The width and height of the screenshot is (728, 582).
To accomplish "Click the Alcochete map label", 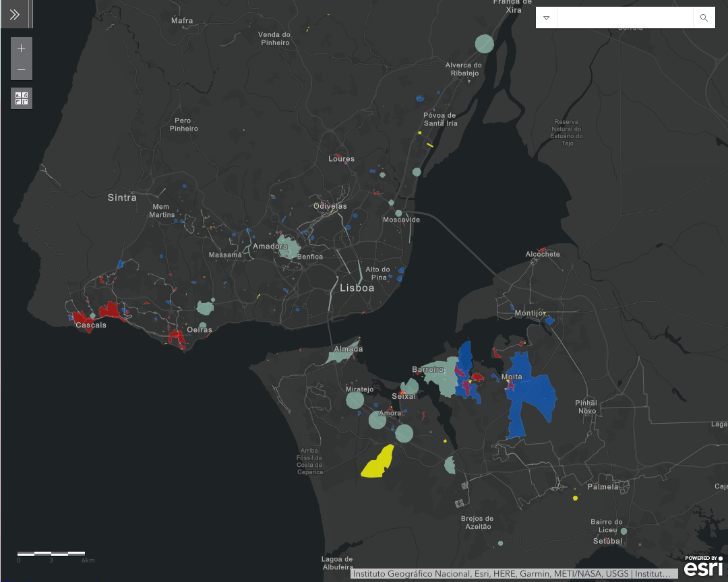I will click(543, 255).
